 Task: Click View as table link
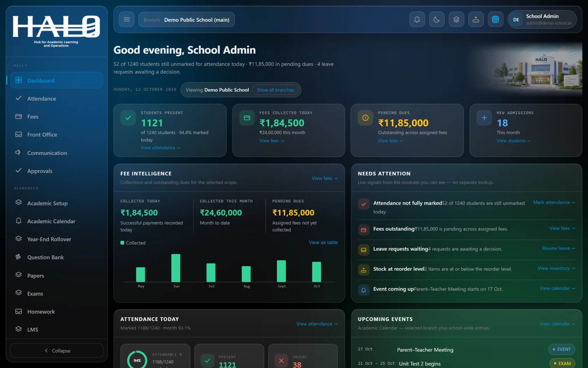323,242
